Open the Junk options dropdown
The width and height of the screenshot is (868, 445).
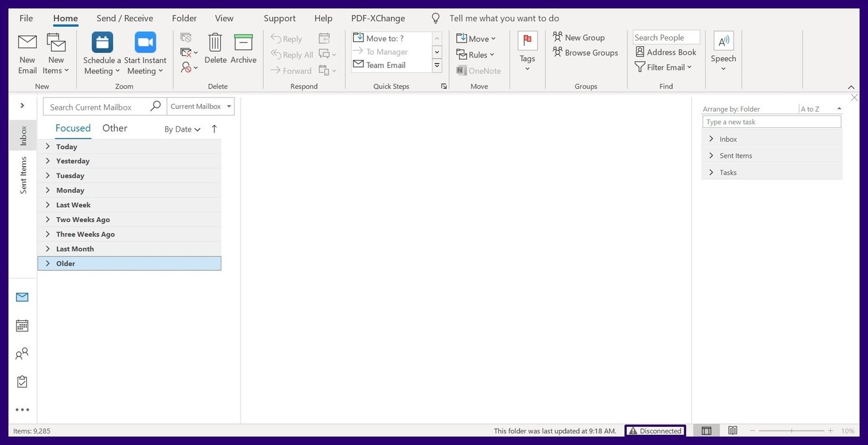(190, 67)
